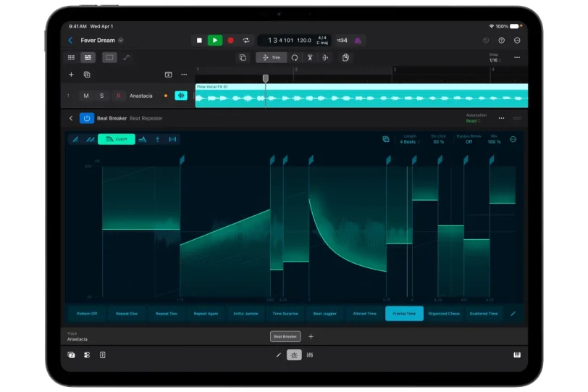
Task: Select the Speed single-line editing mode
Action: (75, 139)
